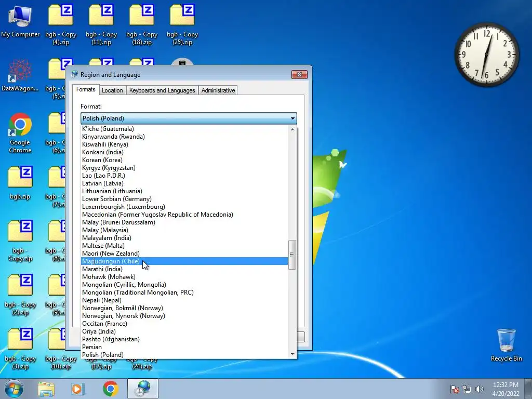The width and height of the screenshot is (532, 399).
Task: Open the Windows Start menu orb
Action: pos(14,389)
